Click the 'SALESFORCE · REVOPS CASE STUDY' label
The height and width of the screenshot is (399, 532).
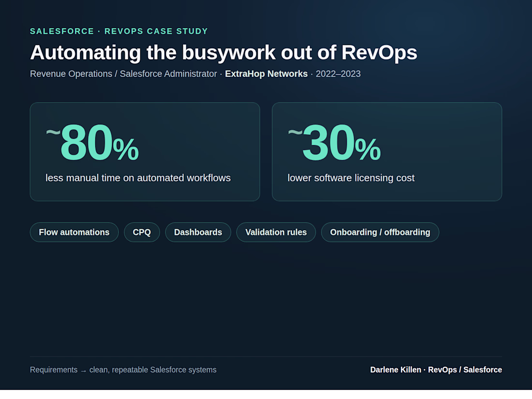point(119,31)
